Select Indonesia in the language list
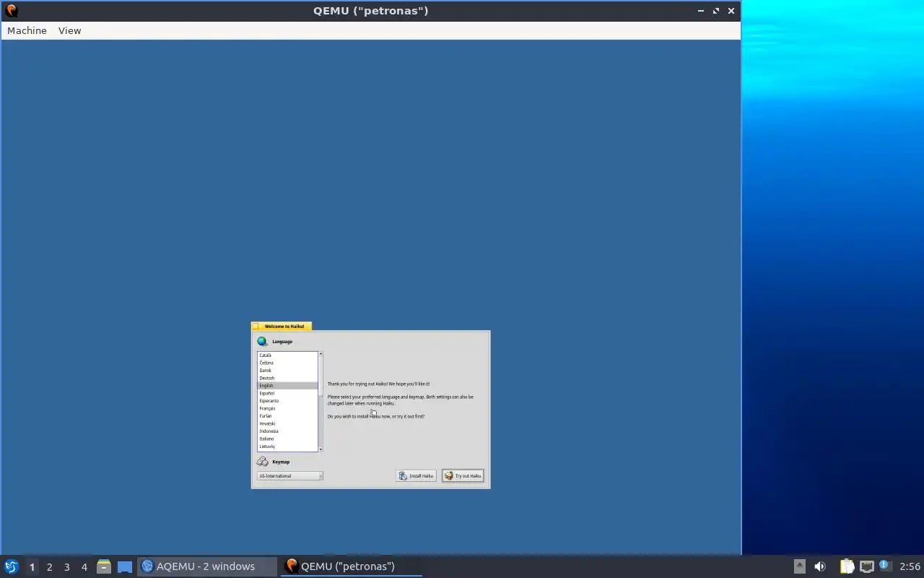The height and width of the screenshot is (578, 924). click(x=287, y=431)
